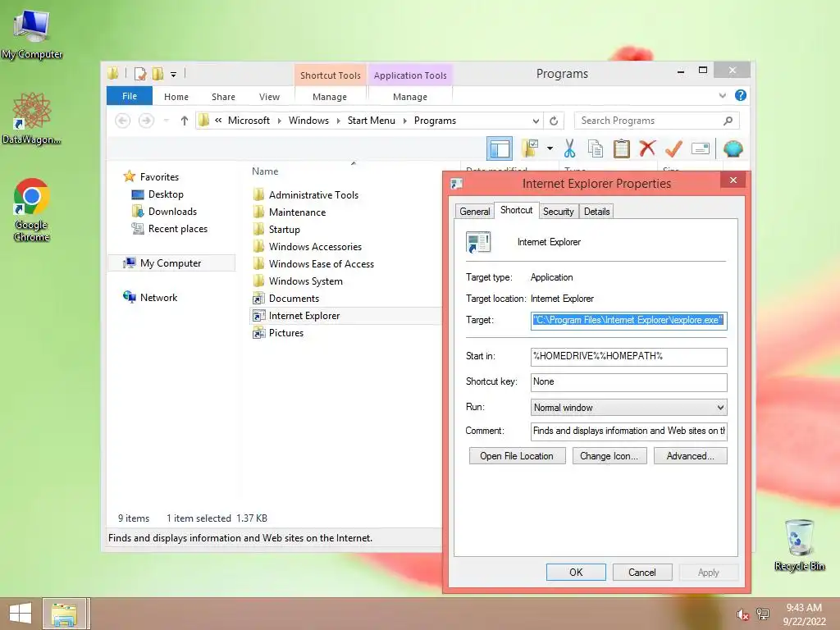Click the Copy pages icon in toolbar
The image size is (840, 630).
point(596,148)
